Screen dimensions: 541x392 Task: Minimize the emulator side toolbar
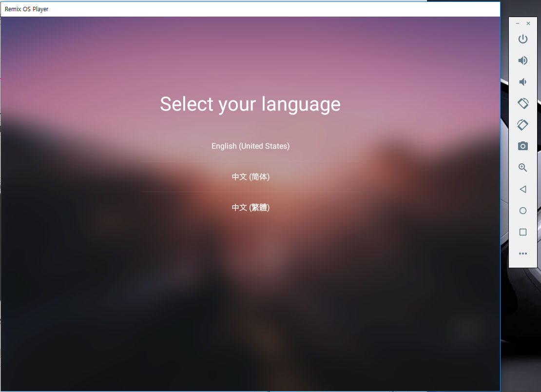point(517,23)
